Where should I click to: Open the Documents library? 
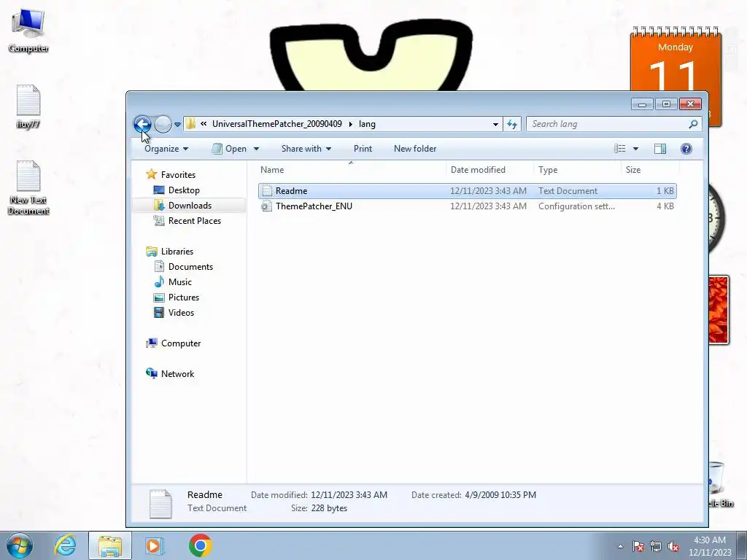(190, 267)
